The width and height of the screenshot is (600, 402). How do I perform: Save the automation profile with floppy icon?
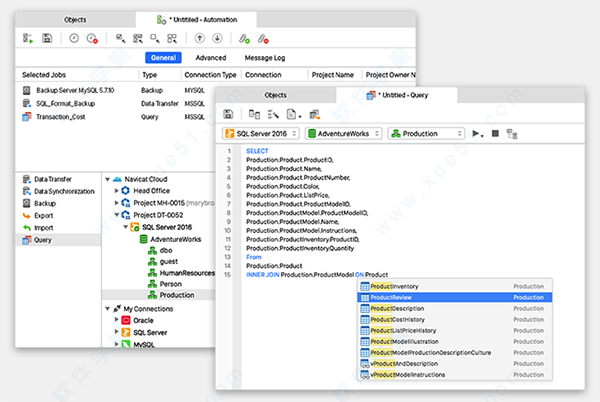click(x=47, y=38)
